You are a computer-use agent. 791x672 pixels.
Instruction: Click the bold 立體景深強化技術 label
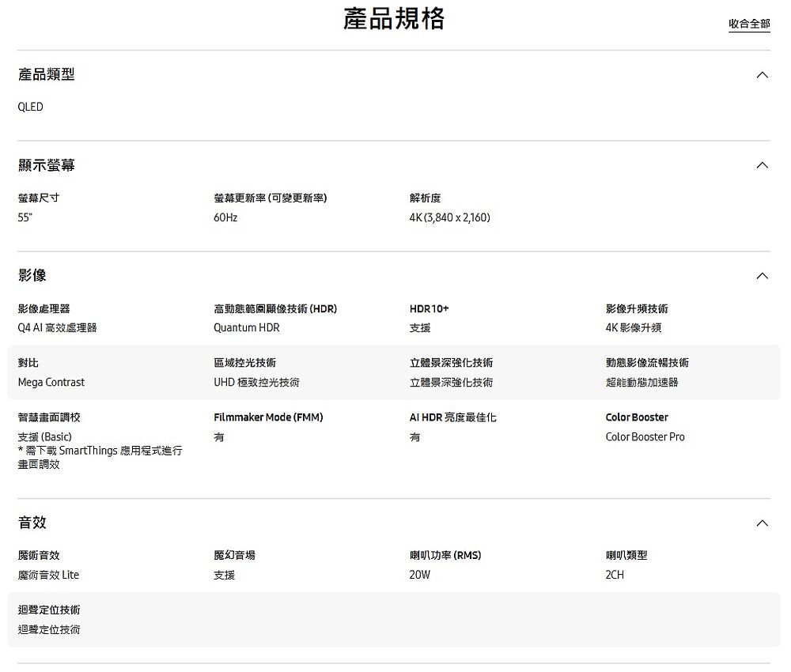(x=452, y=362)
